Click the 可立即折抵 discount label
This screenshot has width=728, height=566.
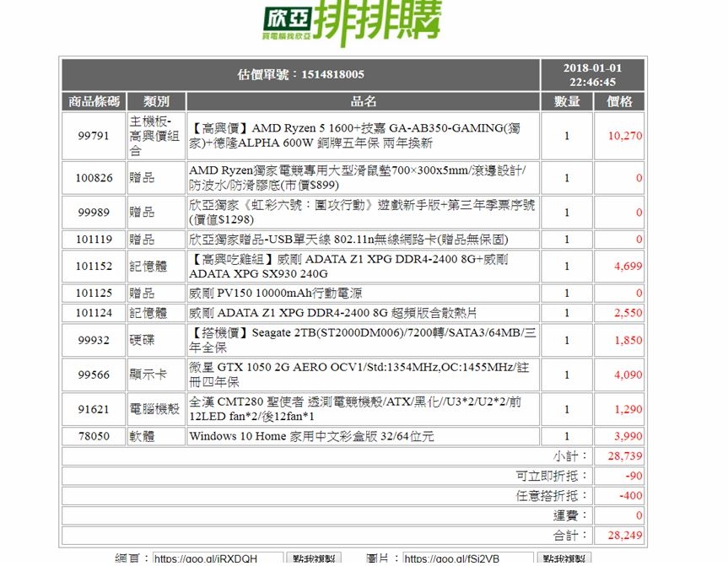pos(552,476)
